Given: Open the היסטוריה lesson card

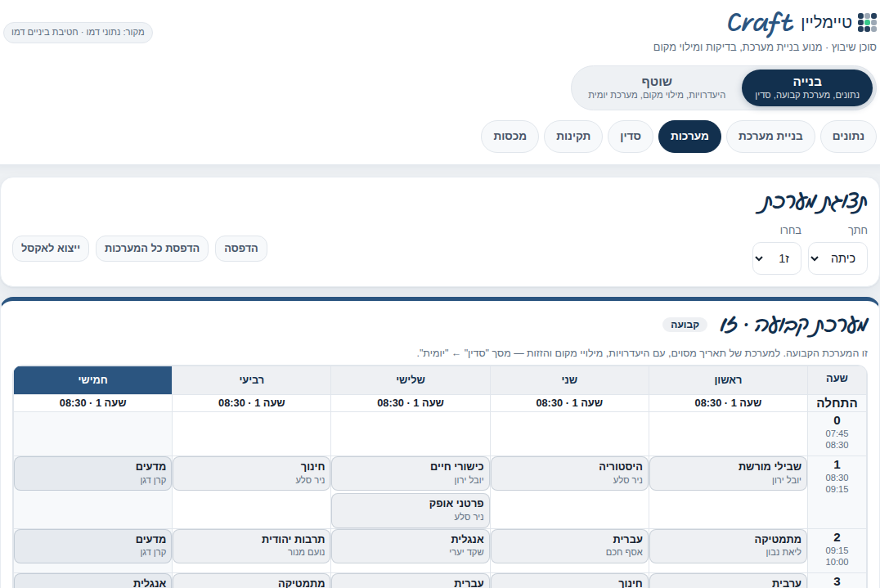Looking at the screenshot, I should click(569, 474).
